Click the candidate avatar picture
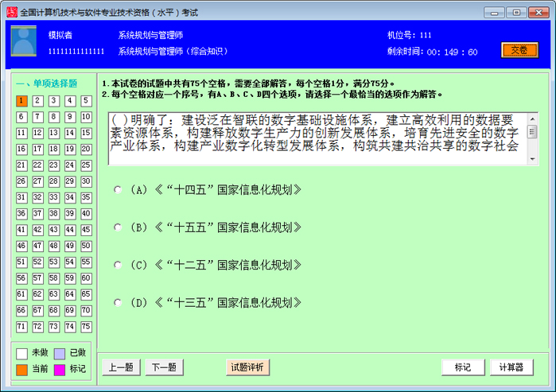Image resolution: width=556 pixels, height=392 pixels. point(23,41)
